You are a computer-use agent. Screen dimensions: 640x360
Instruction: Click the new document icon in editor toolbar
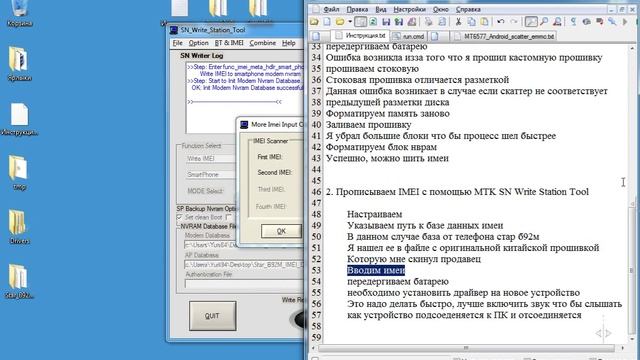(x=327, y=22)
